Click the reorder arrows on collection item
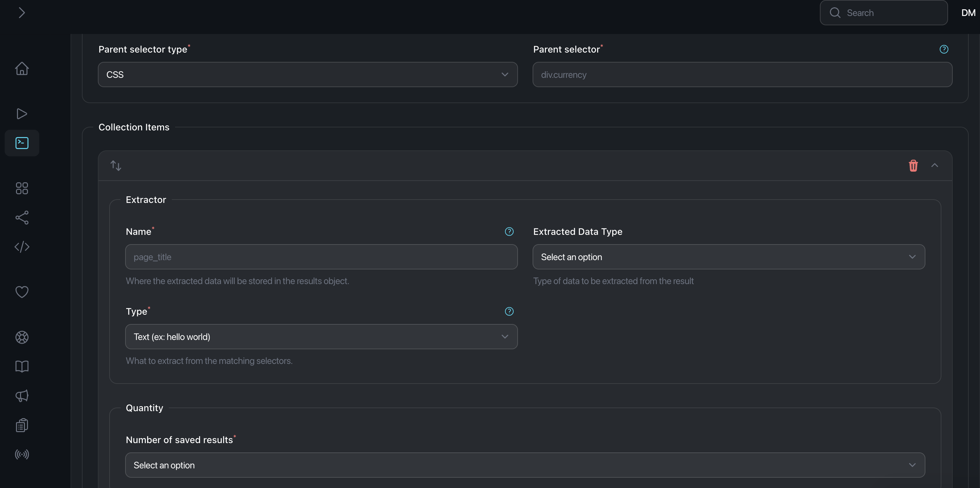980x488 pixels. 116,166
